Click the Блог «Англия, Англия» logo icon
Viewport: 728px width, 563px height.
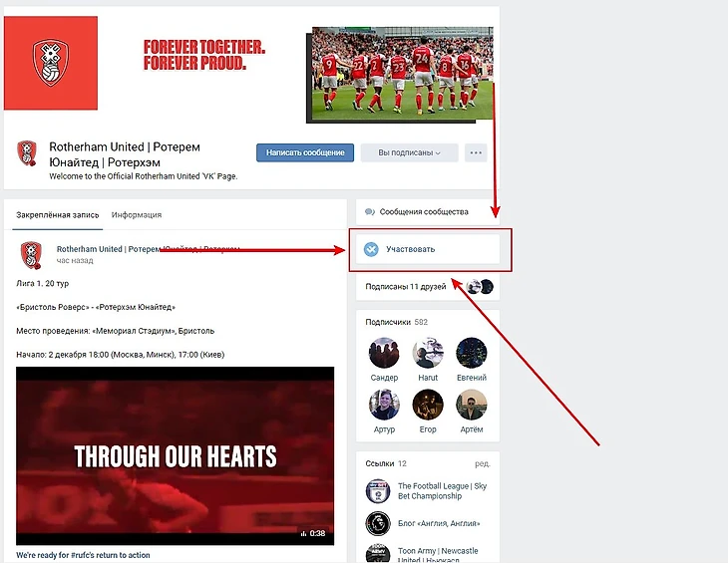pos(378,523)
